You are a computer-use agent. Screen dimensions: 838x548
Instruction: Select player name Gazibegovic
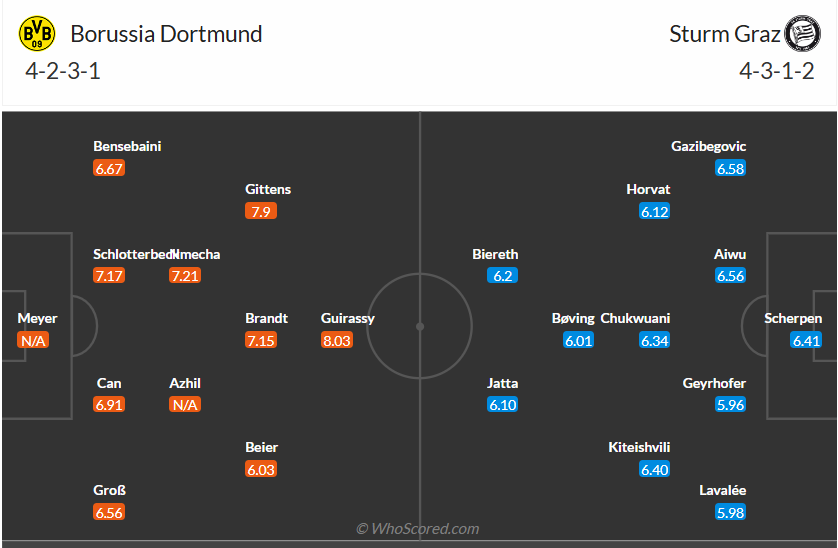(x=708, y=146)
